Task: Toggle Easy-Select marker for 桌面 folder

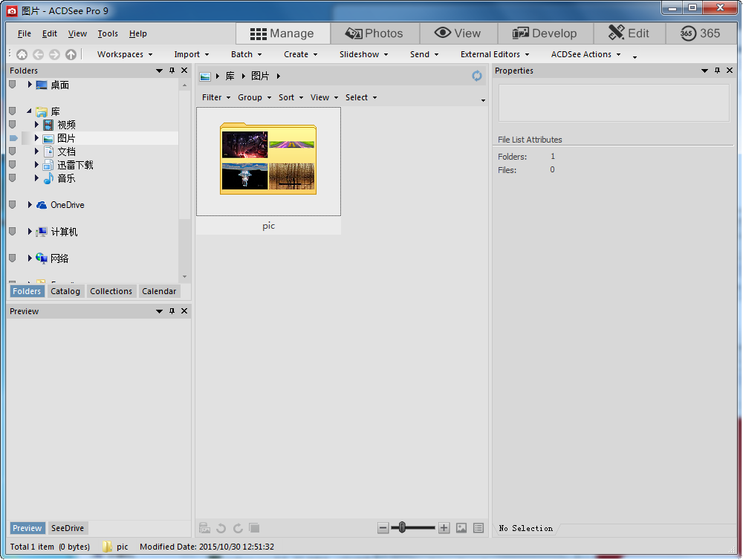Action: click(x=12, y=85)
